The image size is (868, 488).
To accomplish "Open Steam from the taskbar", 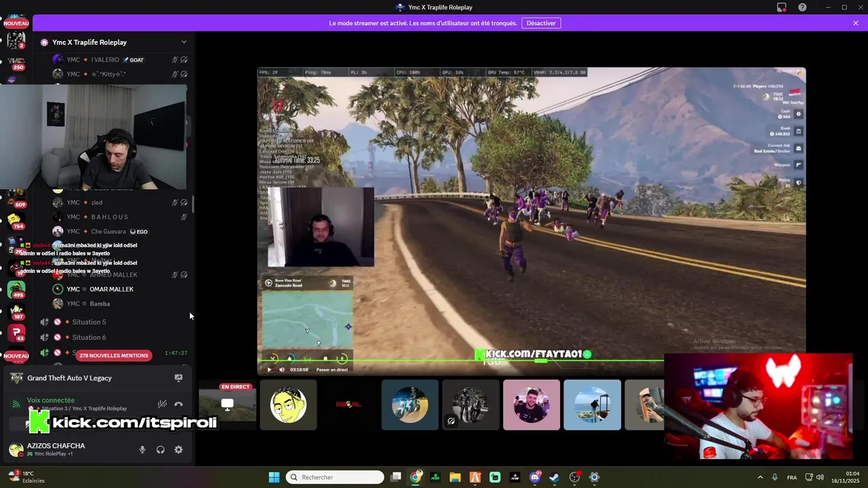I will pyautogui.click(x=555, y=477).
